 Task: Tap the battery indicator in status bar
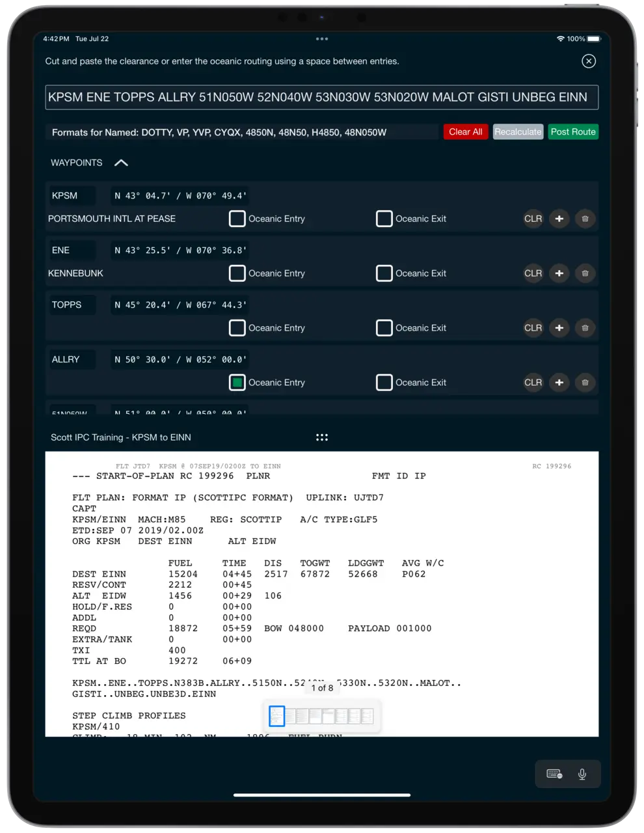click(x=593, y=39)
